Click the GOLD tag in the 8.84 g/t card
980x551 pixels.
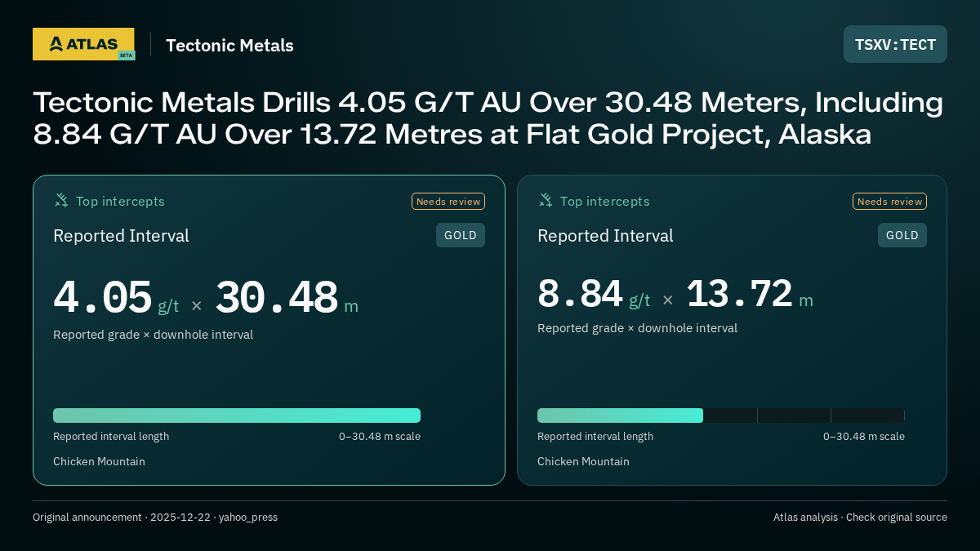(902, 235)
